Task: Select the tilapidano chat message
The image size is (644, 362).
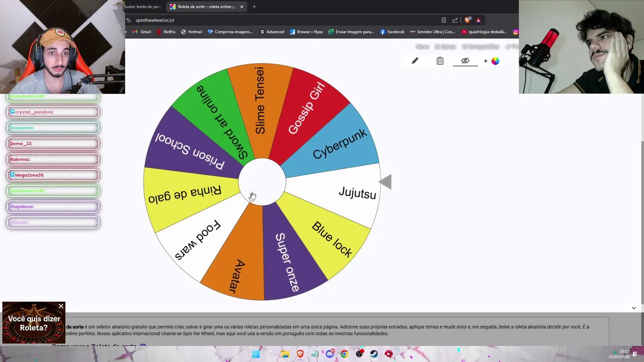Action: pos(53,207)
